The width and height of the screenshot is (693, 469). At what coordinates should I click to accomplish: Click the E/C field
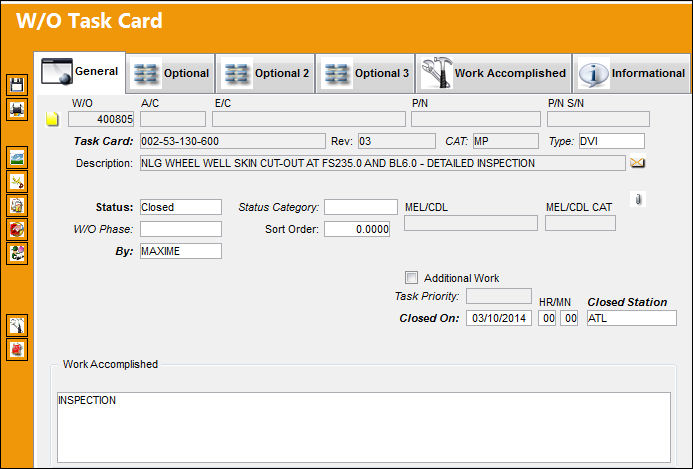coord(308,119)
